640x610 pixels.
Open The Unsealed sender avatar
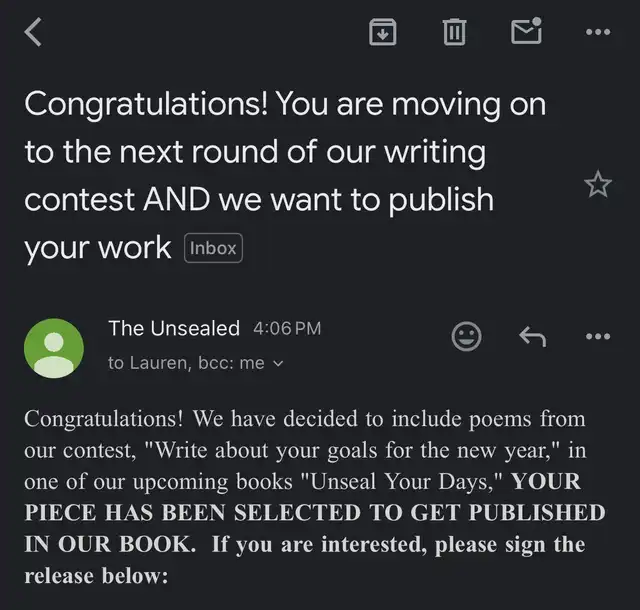(x=54, y=348)
